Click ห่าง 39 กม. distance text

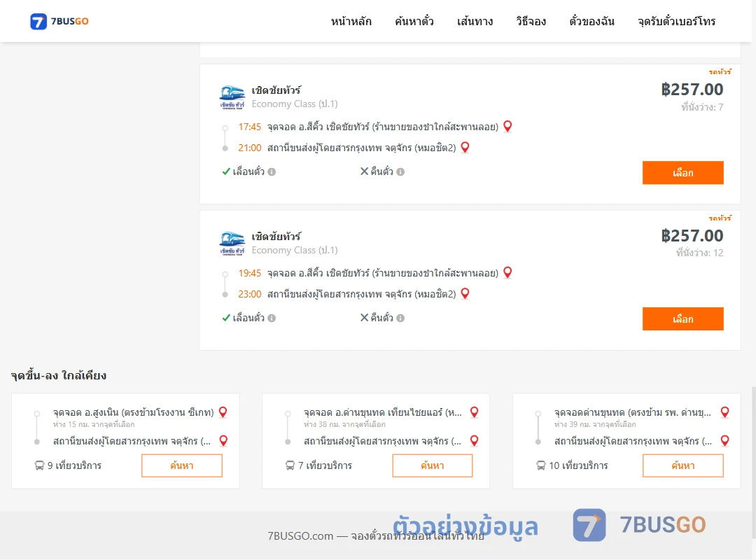(x=595, y=424)
